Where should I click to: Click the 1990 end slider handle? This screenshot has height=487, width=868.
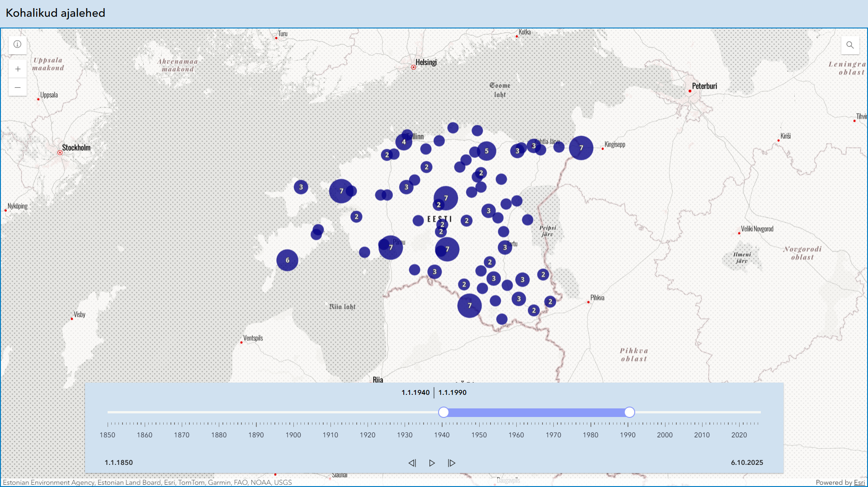tap(629, 412)
